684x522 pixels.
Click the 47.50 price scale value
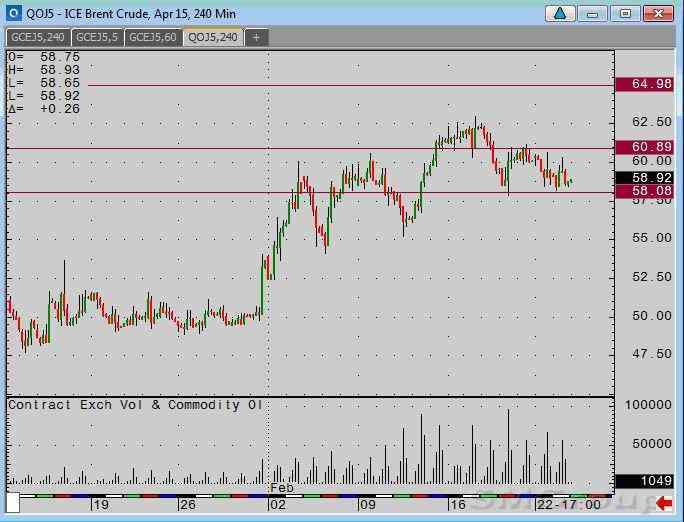coord(652,354)
